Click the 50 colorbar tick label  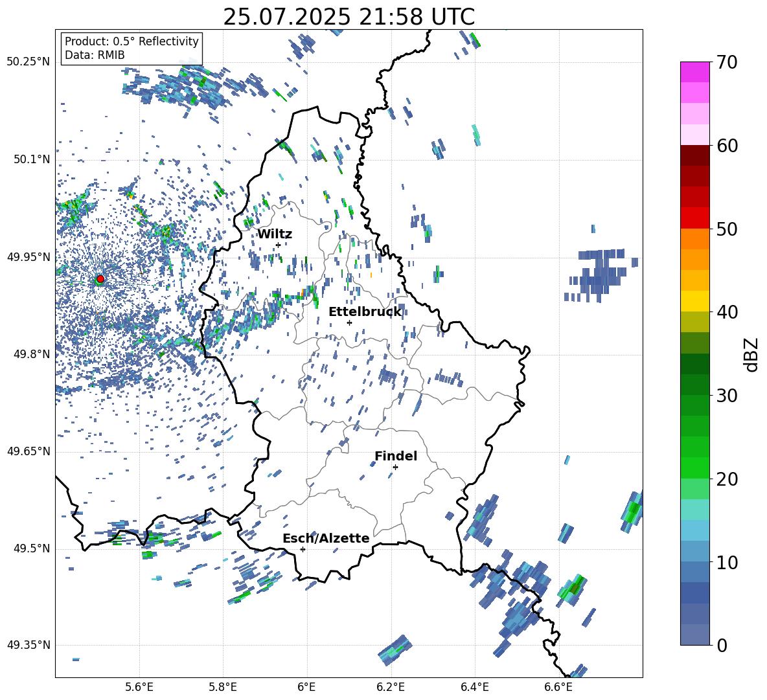click(726, 229)
